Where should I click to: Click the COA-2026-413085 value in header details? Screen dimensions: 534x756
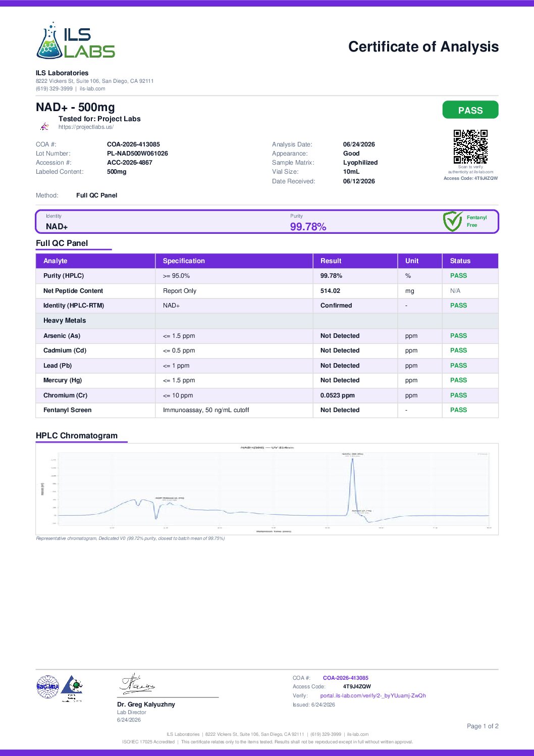[133, 144]
